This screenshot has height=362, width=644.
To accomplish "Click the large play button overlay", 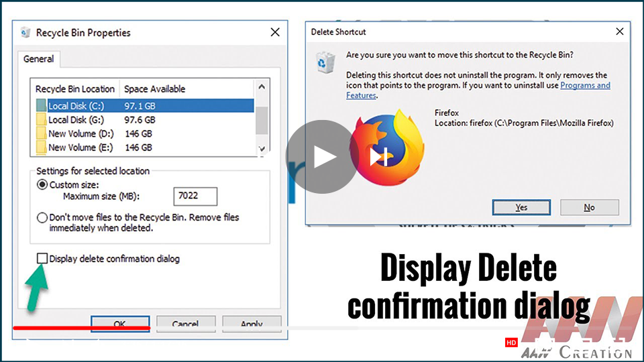I will (321, 157).
